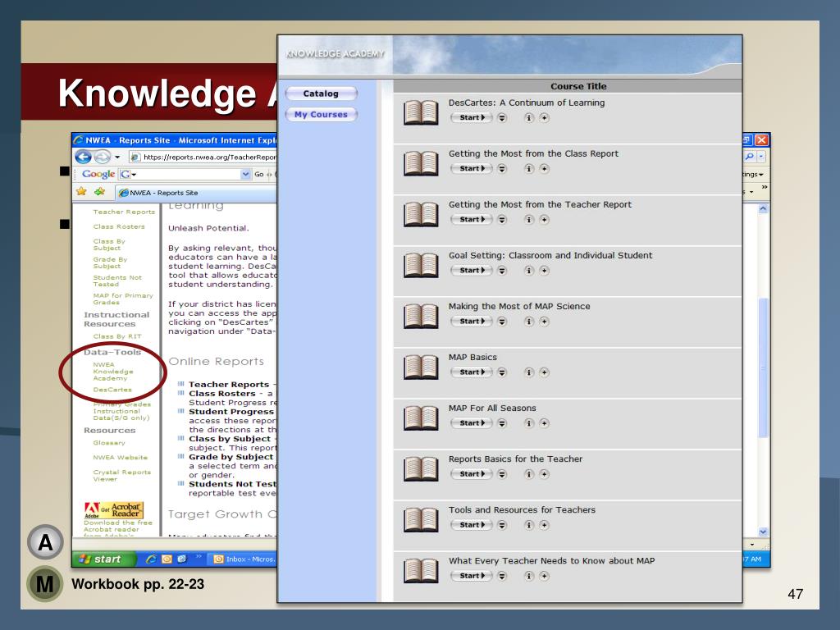The height and width of the screenshot is (630, 840).
Task: Expand dropdown icon for Reports Basics for the Teacher
Action: pyautogui.click(x=502, y=474)
